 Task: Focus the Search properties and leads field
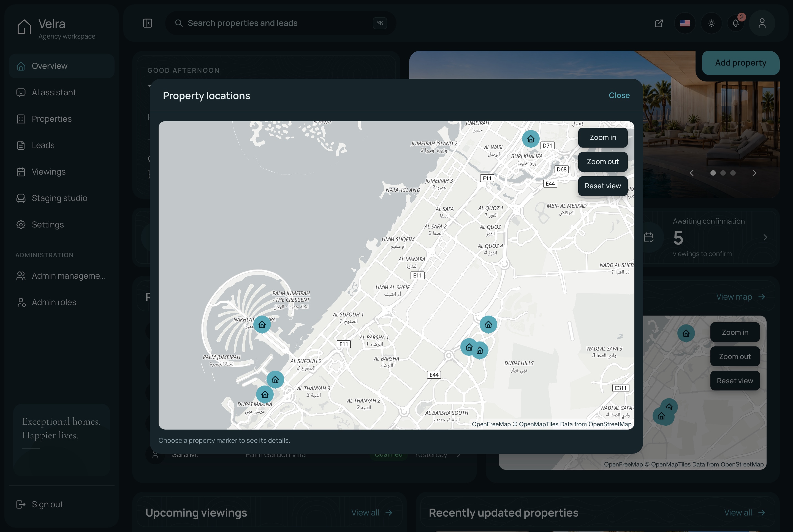(281, 23)
